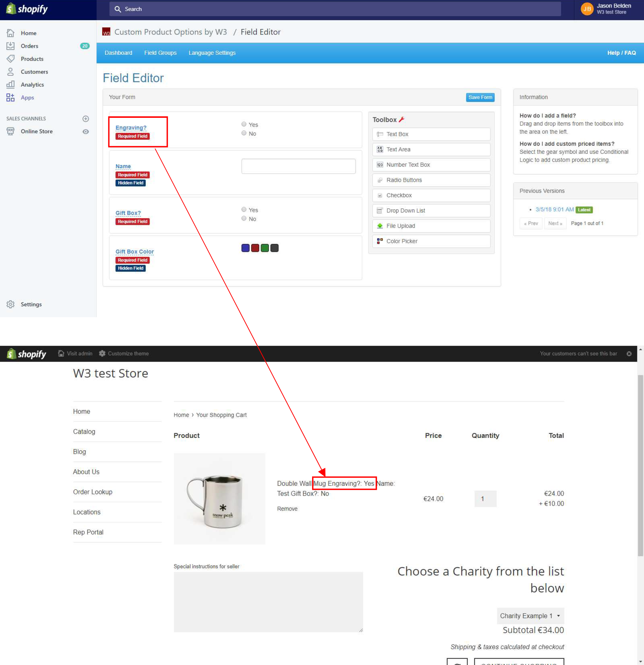Open the Name field label

point(123,166)
